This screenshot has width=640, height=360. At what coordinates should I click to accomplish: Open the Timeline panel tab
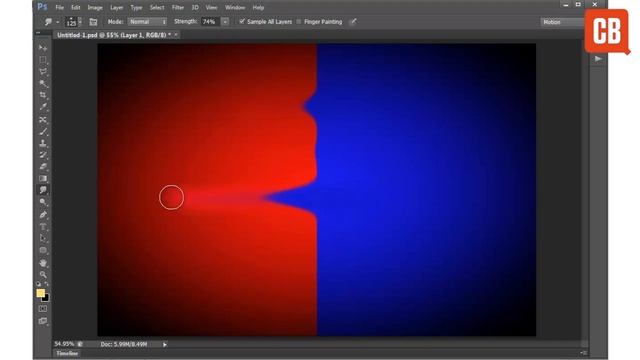[x=67, y=353]
